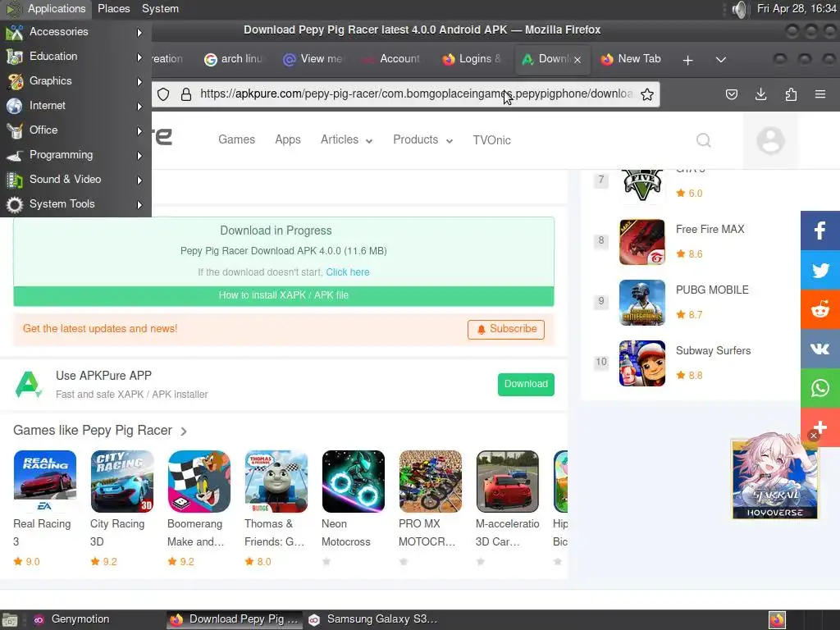Open the PUBG MOBILE icon
This screenshot has width=840, height=630.
[x=641, y=303]
